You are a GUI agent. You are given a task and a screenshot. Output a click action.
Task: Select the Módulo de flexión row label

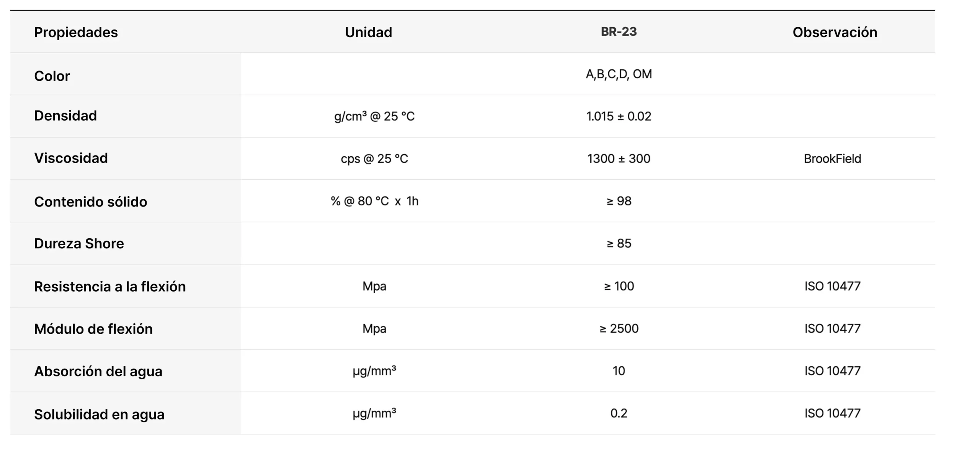click(93, 329)
